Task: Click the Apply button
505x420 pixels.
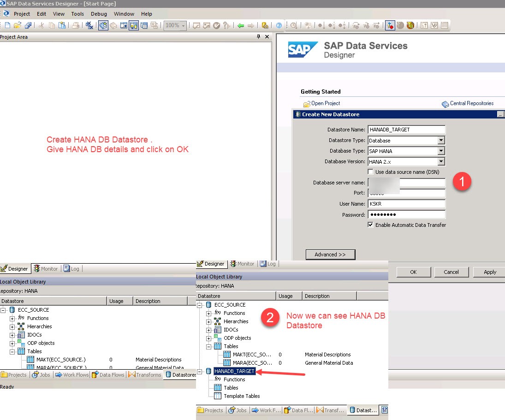Action: click(x=489, y=272)
